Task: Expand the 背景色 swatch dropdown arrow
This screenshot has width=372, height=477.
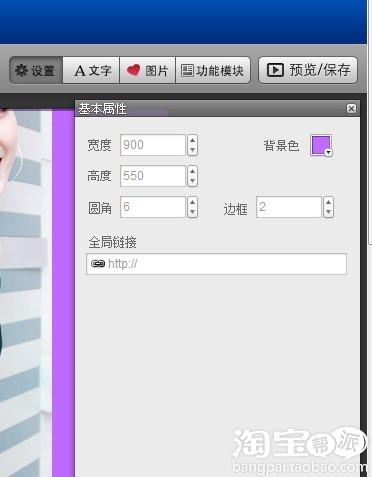Action: click(328, 153)
